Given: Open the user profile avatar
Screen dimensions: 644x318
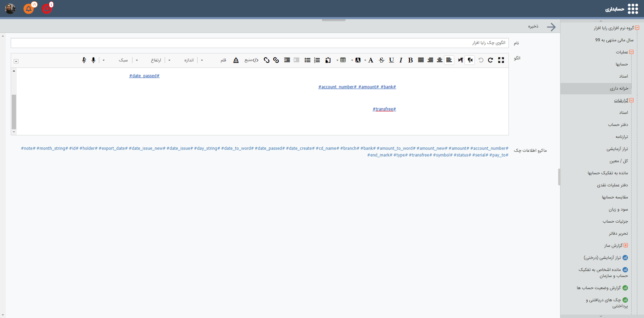Looking at the screenshot, I should 10,8.
